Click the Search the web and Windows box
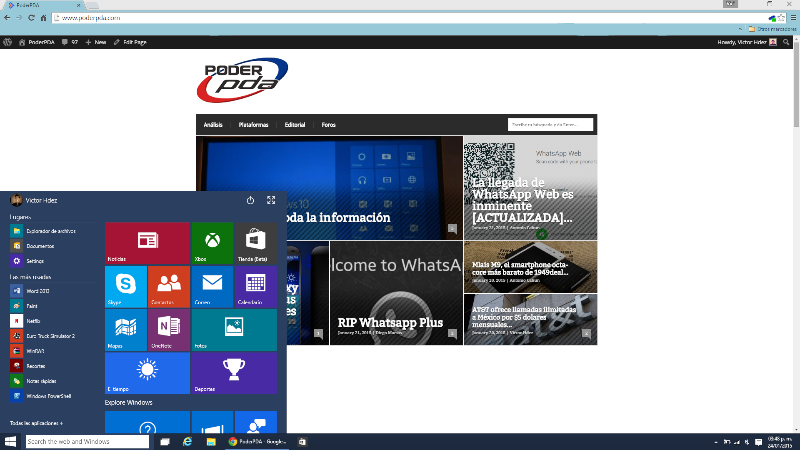 (87, 441)
